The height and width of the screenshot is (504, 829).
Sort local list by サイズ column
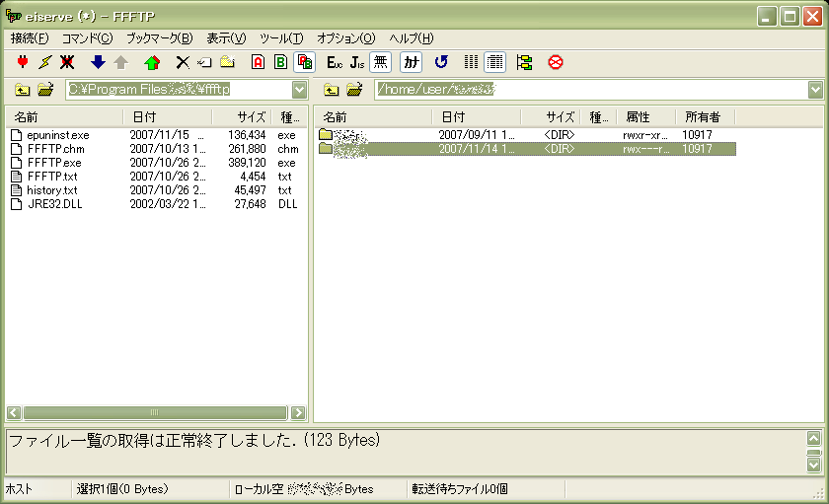point(242,116)
